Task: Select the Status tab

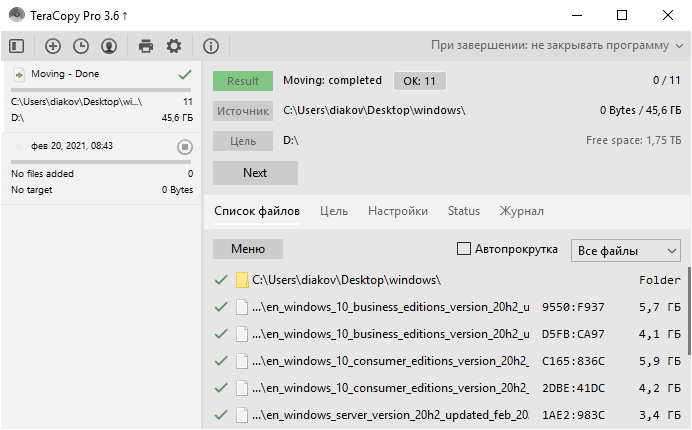Action: pos(464,211)
